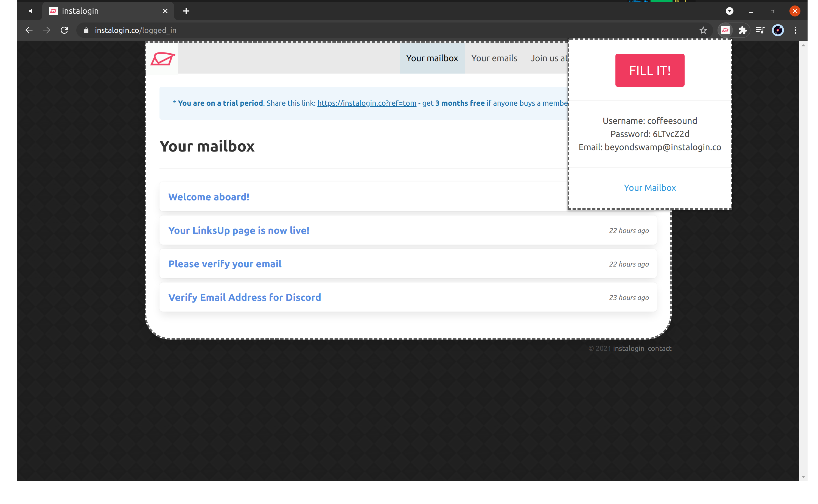The width and height of the screenshot is (818, 504).
Task: Open the Welcome aboard! email
Action: coord(209,197)
